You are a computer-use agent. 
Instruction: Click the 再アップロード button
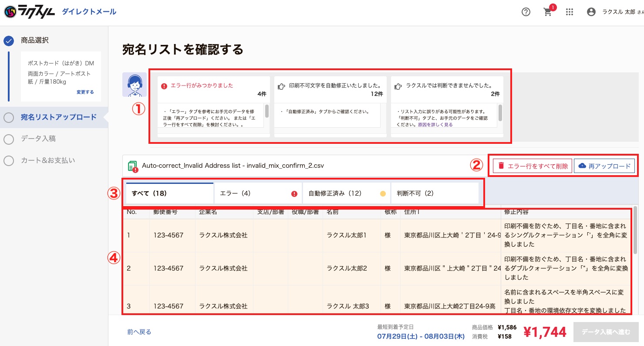(x=604, y=166)
